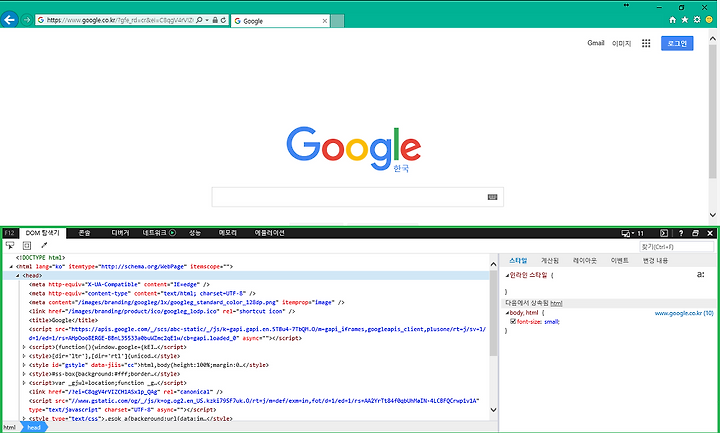
Task: Unpin the developer tools window icon
Action: [695, 233]
